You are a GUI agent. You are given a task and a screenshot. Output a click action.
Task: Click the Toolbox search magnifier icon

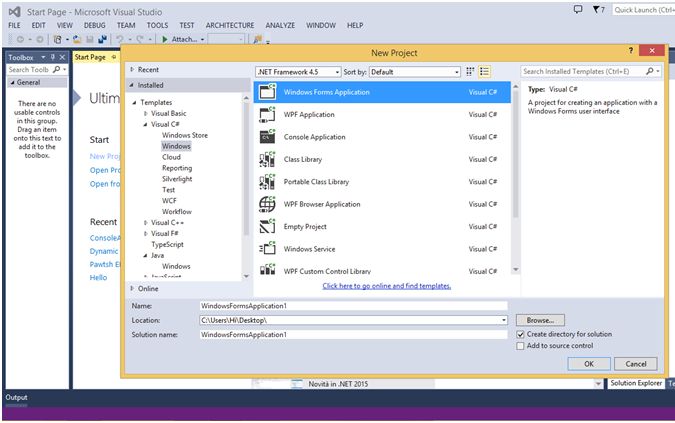click(x=56, y=69)
